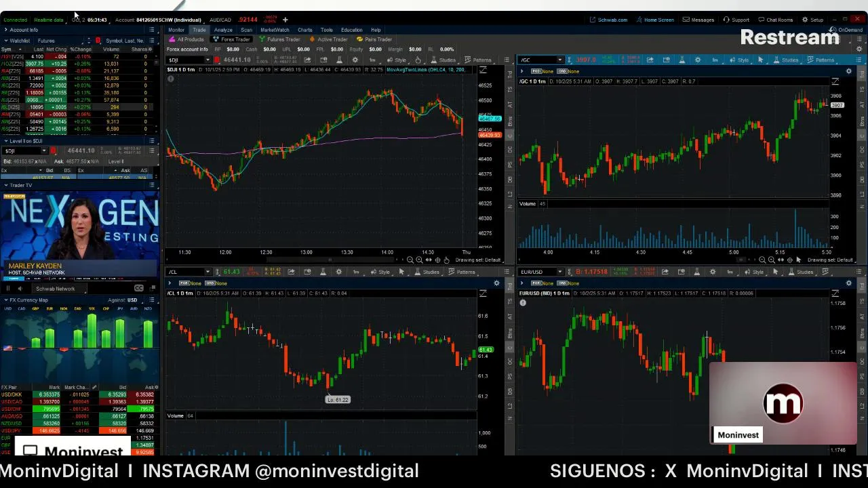Open Patterns on the $DJI chart
This screenshot has width=868, height=488.
coord(478,60)
